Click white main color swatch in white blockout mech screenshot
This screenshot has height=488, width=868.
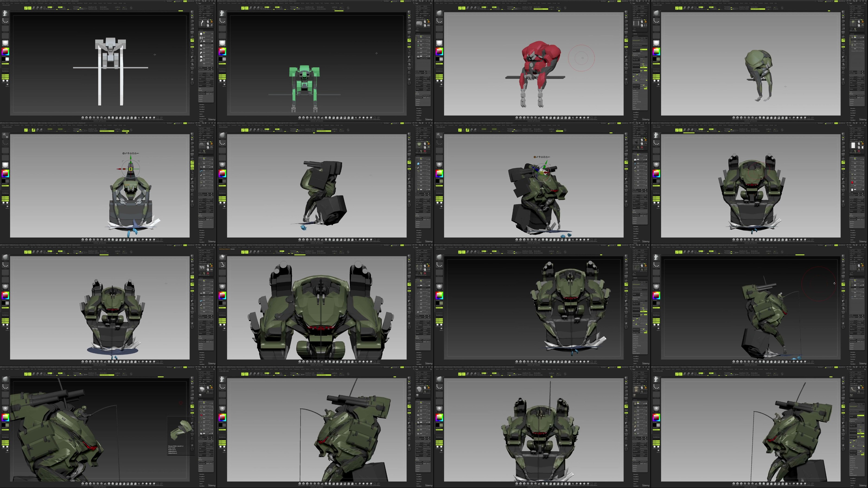7,59
